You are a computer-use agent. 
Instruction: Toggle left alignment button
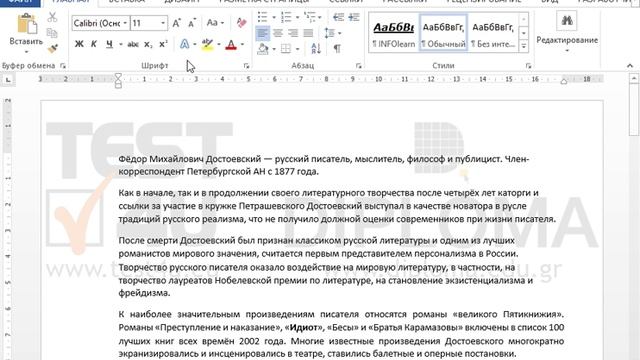coord(262,33)
